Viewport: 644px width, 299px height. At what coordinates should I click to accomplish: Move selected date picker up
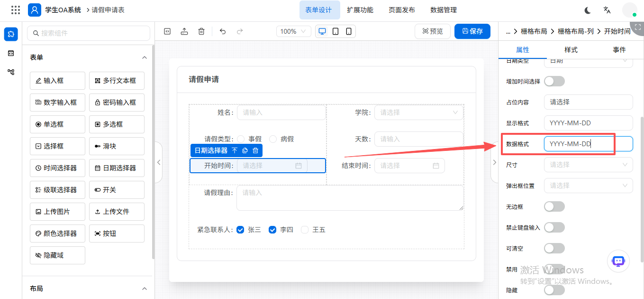click(235, 151)
